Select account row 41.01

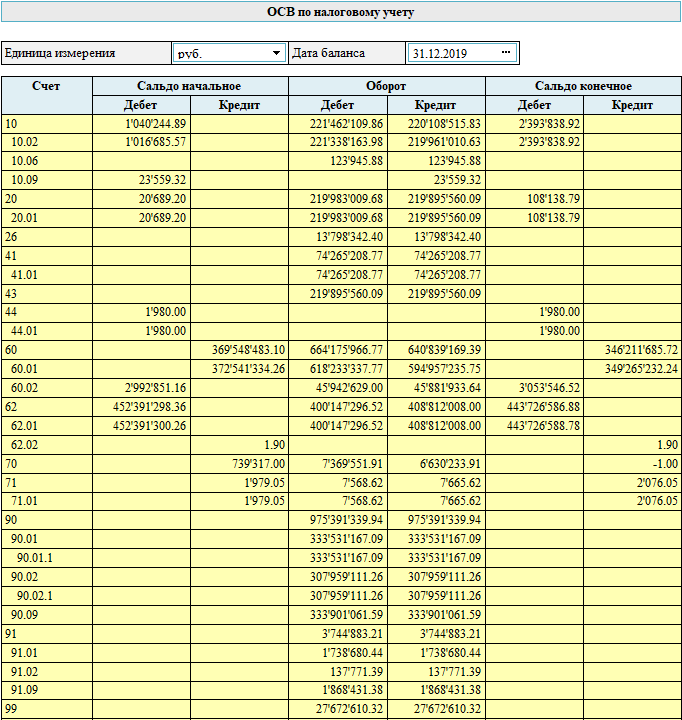341,275
